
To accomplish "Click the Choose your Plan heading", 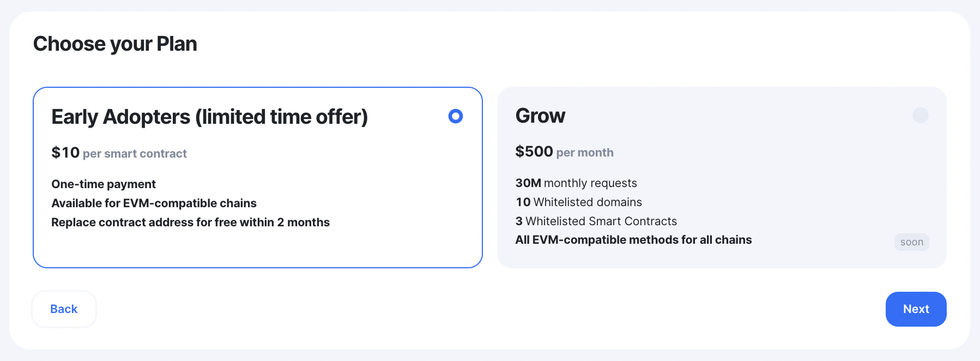I will (x=115, y=44).
